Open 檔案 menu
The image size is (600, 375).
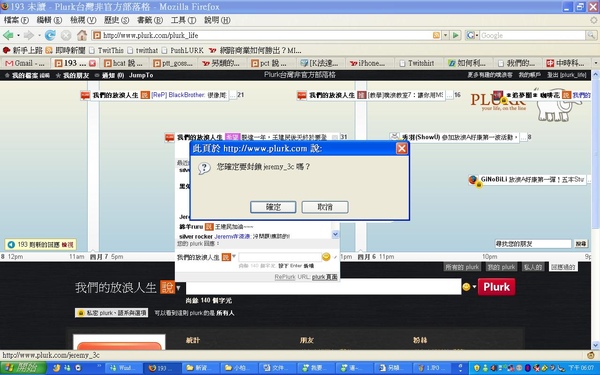(x=16, y=20)
